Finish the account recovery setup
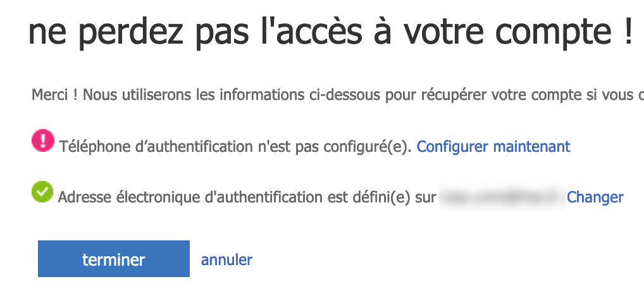This screenshot has height=291, width=644. (x=114, y=259)
